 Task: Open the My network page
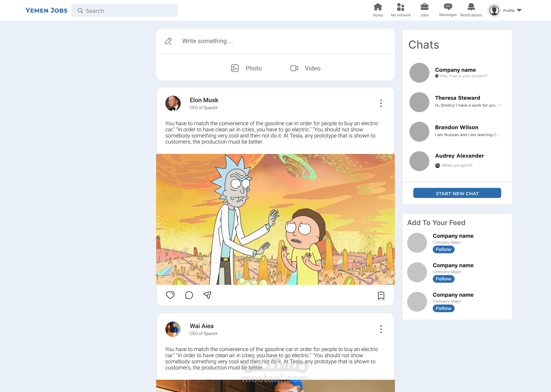pyautogui.click(x=401, y=10)
